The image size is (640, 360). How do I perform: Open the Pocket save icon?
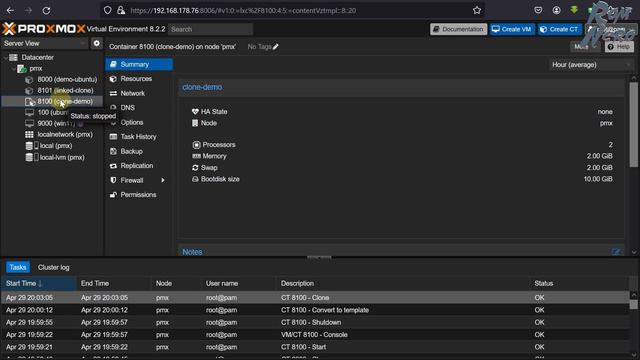[x=538, y=11]
